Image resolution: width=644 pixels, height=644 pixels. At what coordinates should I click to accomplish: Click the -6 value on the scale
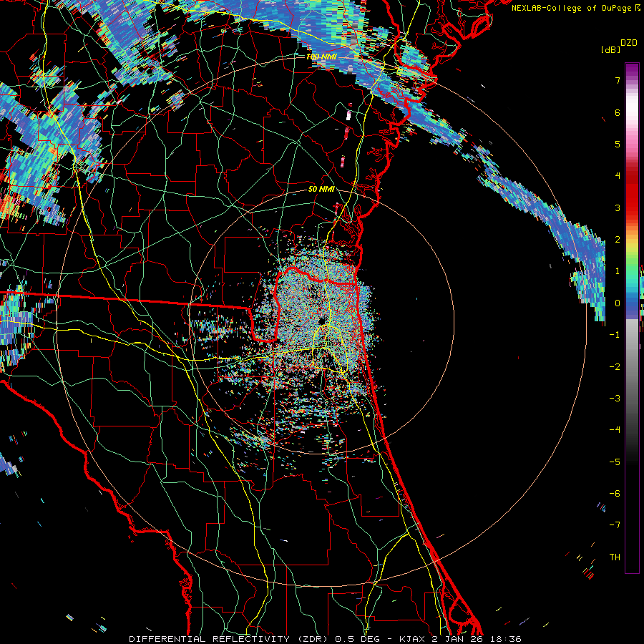tap(615, 494)
